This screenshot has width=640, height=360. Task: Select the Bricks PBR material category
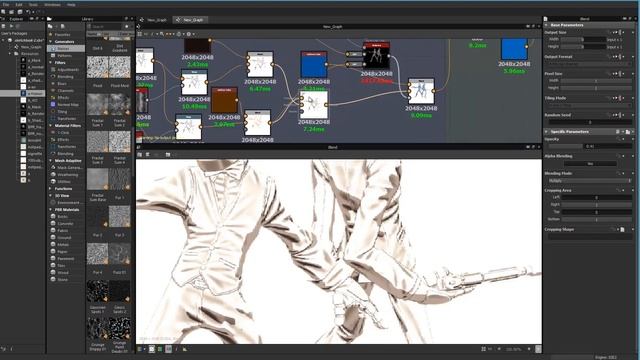62,217
